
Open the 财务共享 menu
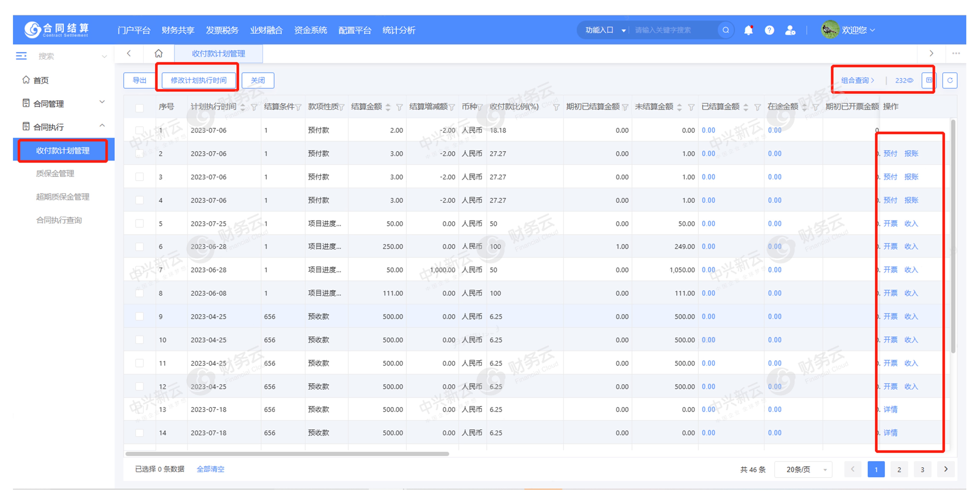[178, 30]
